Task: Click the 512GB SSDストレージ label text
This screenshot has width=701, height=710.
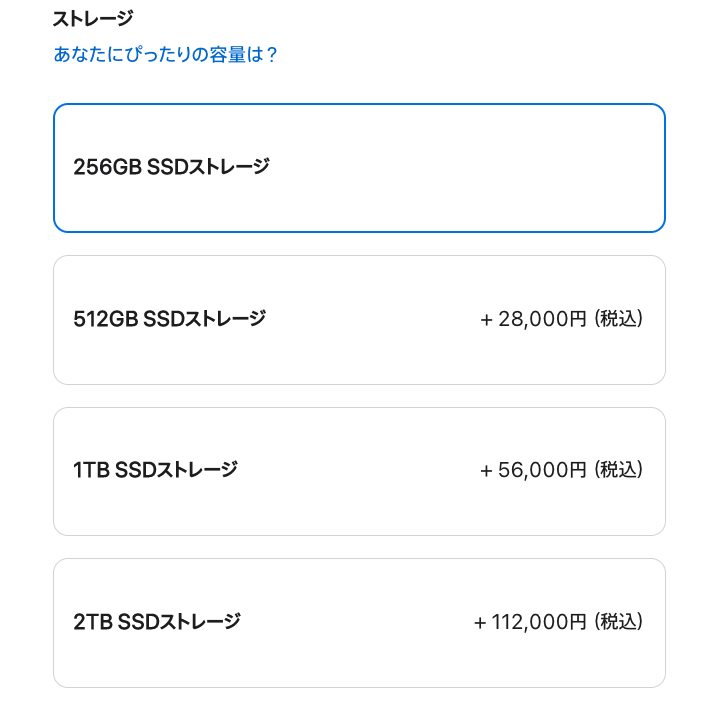Action: point(170,319)
